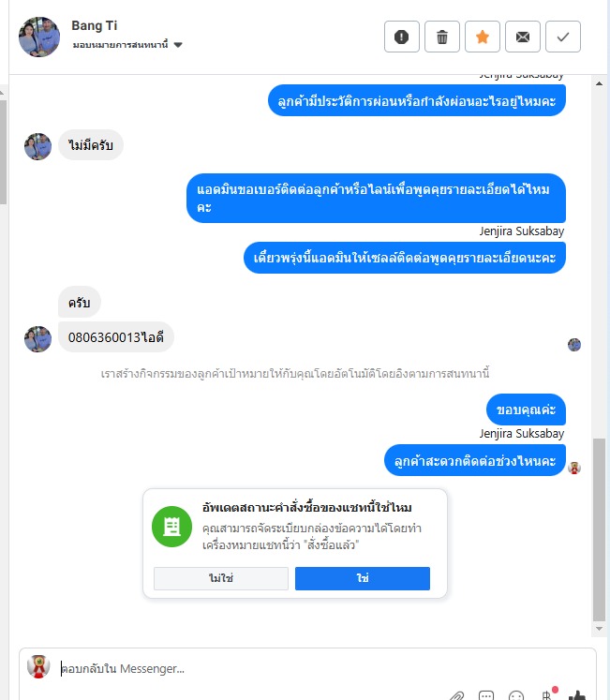
Task: Click the customer avatar beside ไม่มีครับ message
Action: (x=37, y=146)
